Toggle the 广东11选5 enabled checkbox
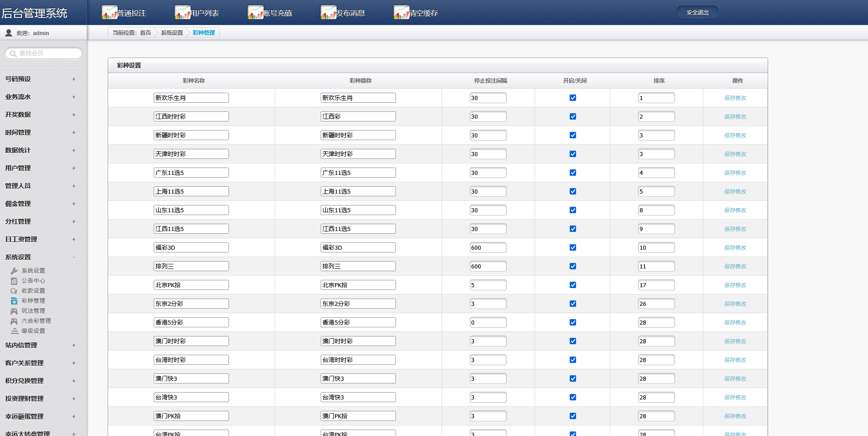Screen dimensions: 868x436 coord(573,173)
